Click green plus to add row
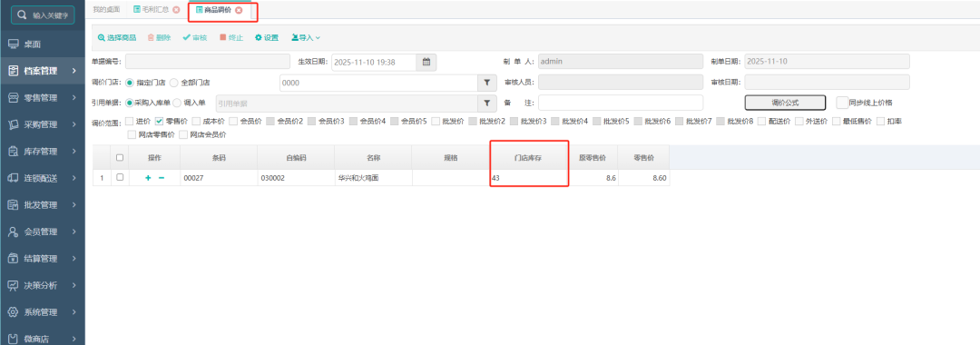Viewport: 980px width, 345px height. [148, 178]
